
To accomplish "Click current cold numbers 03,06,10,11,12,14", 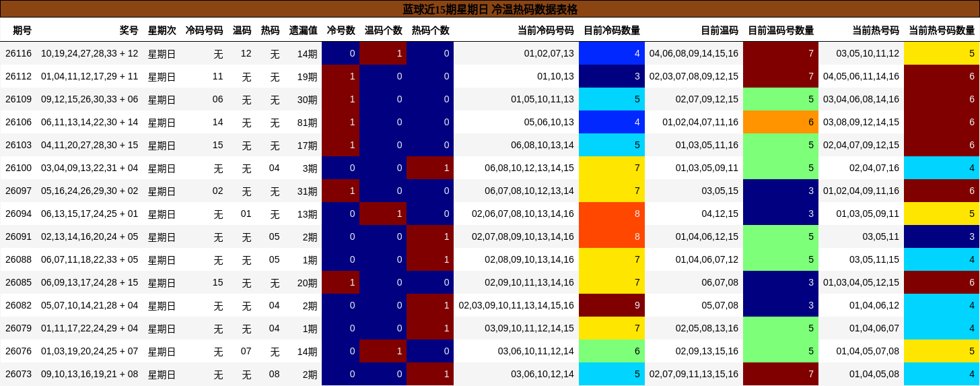I will coord(536,351).
